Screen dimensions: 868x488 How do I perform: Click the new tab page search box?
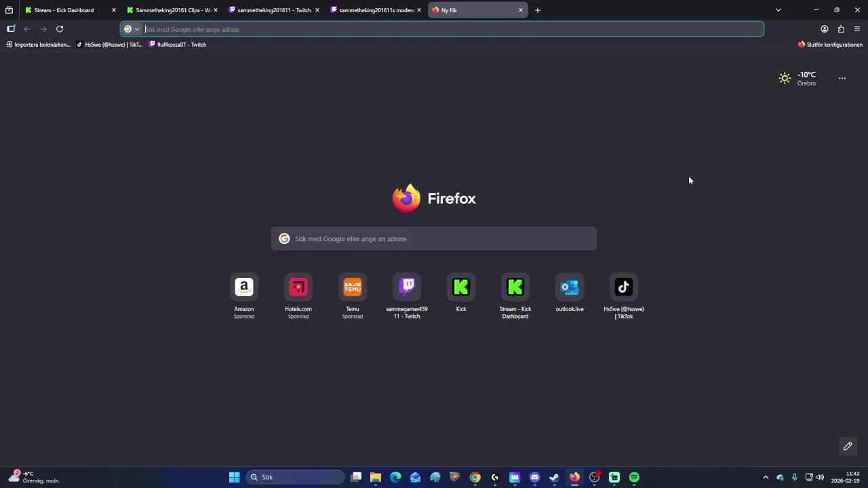coord(434,239)
